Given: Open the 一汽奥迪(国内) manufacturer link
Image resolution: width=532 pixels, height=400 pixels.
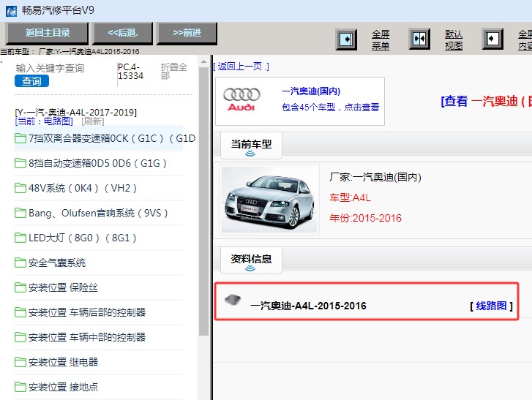Looking at the screenshot, I should 311,91.
